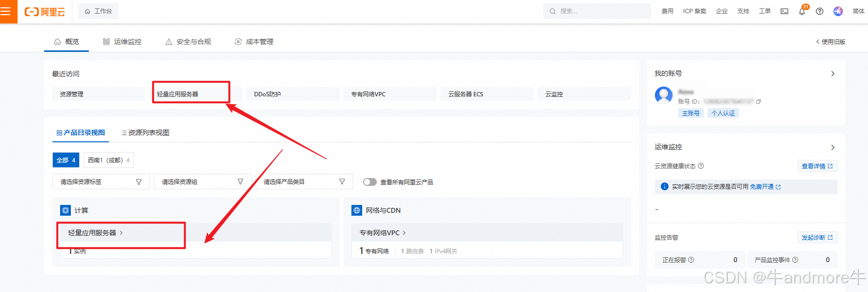
Task: Open the 企业 menu
Action: pyautogui.click(x=722, y=11)
